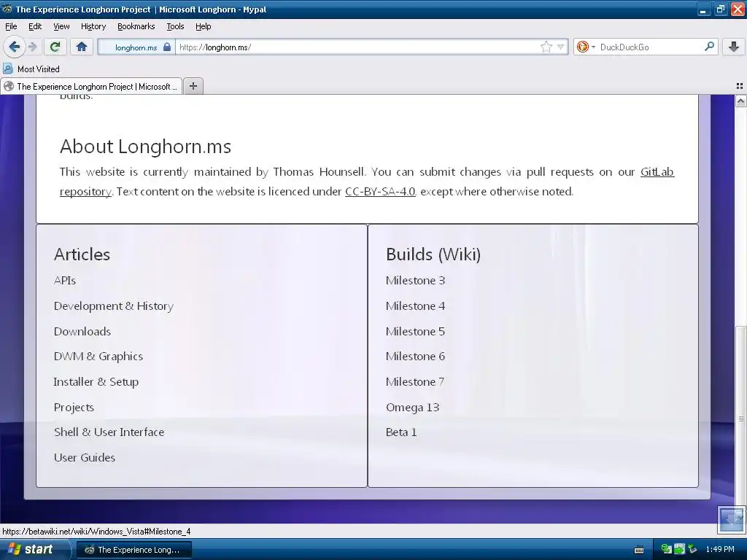Open the Projects articles link
The height and width of the screenshot is (560, 747).
74,408
